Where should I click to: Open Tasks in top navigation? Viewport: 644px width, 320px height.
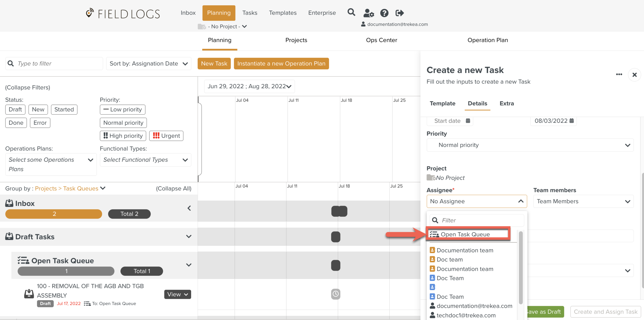click(x=250, y=13)
